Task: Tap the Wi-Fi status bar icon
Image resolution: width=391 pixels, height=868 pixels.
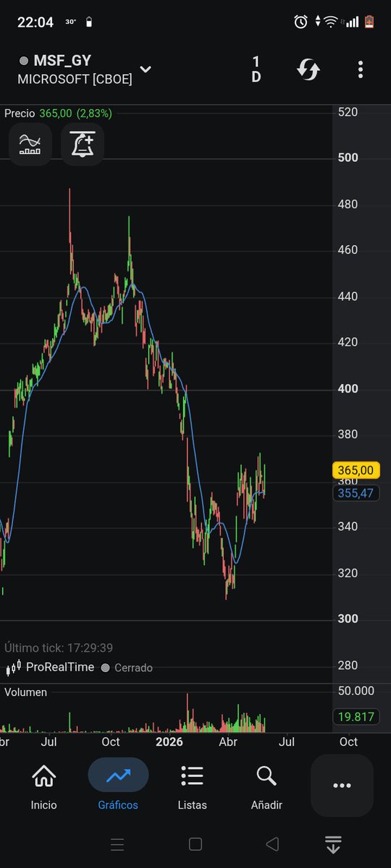Action: pos(331,22)
